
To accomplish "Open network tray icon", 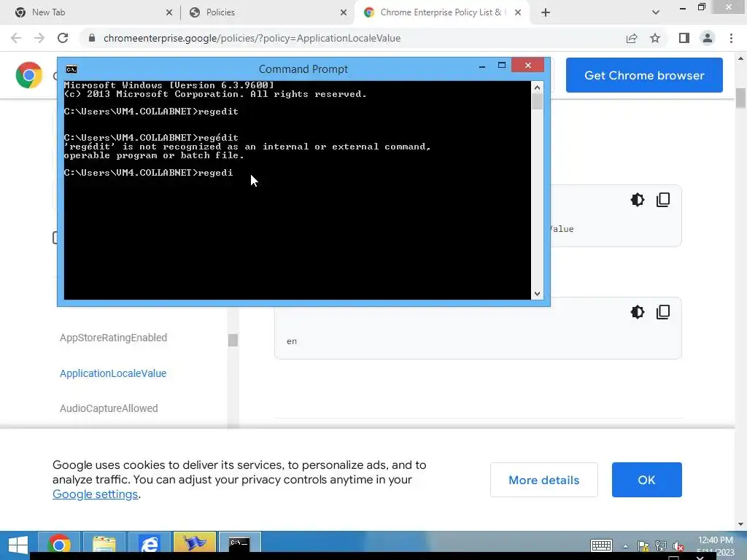I will 661,546.
